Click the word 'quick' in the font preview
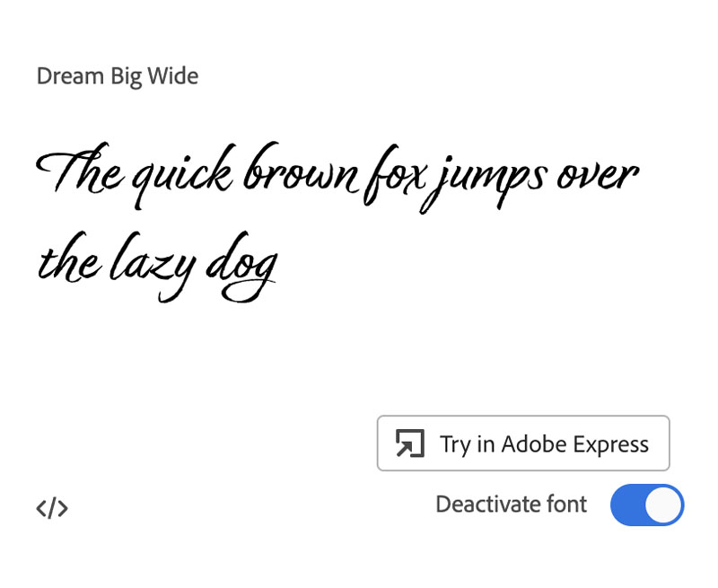Image resolution: width=718 pixels, height=588 pixels. tap(184, 179)
